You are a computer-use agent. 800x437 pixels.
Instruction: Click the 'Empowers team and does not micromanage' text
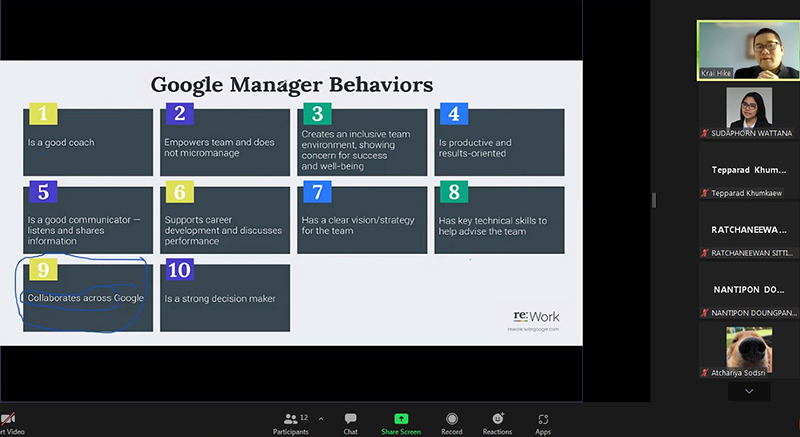[x=219, y=147]
